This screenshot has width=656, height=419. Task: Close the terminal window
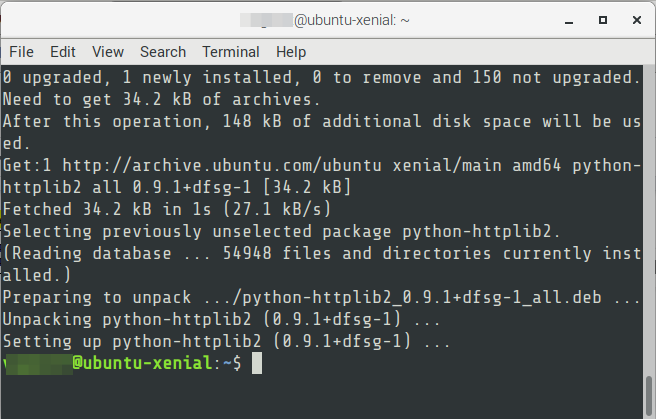click(x=637, y=20)
